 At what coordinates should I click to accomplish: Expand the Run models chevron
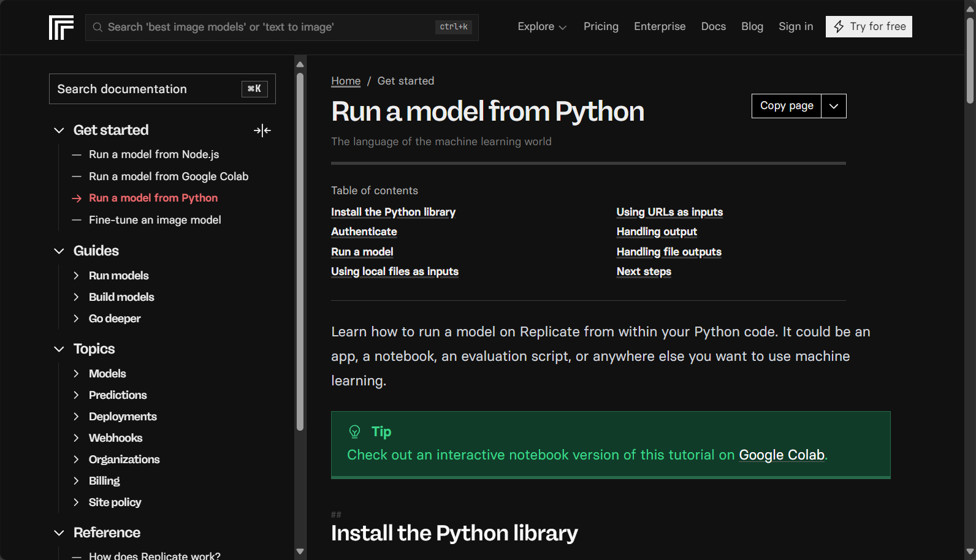76,276
